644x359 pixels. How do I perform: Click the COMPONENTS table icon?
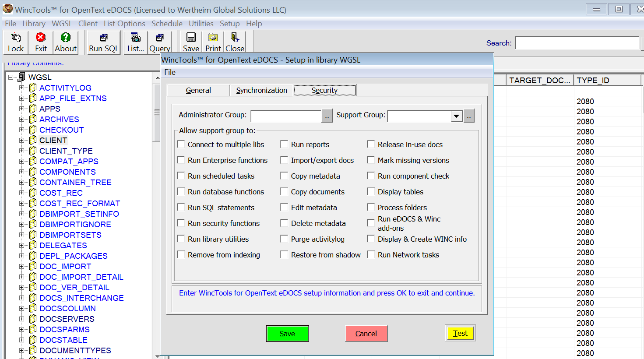tap(32, 172)
